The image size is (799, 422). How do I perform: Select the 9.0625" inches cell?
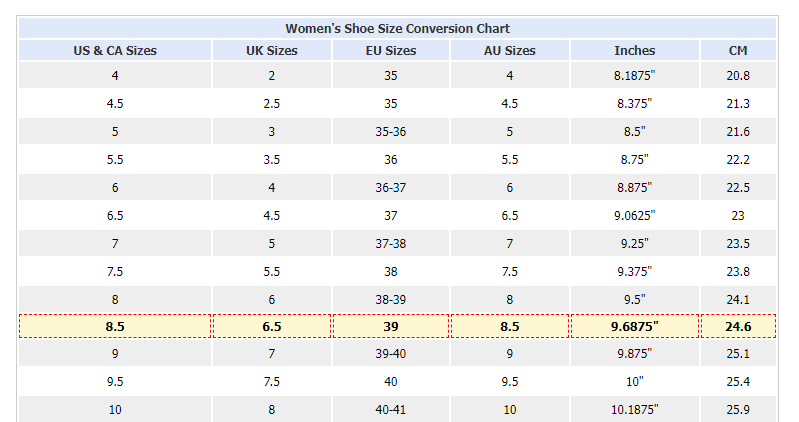pos(634,216)
